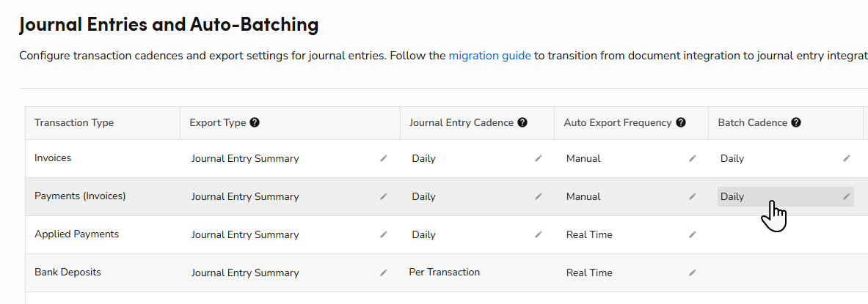
Task: Click Per Transaction cadence for Bank Deposits
Action: tap(445, 272)
